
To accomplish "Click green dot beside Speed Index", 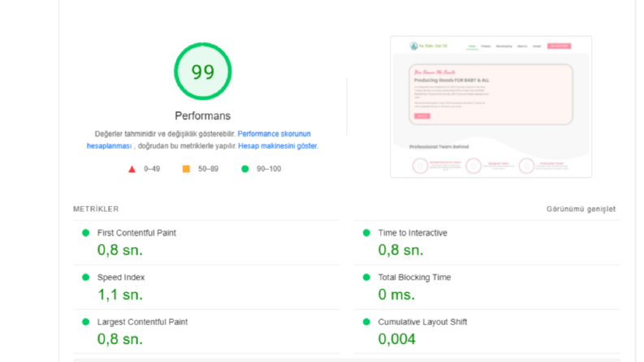I will tap(85, 277).
